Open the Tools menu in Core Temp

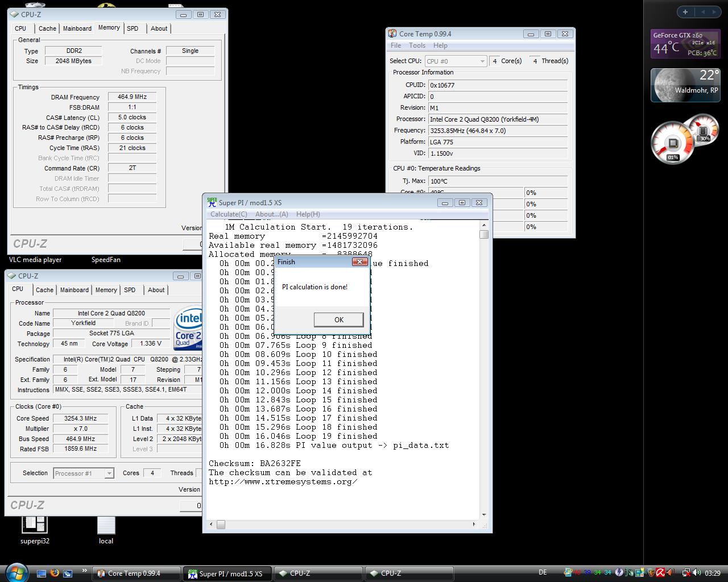[417, 45]
